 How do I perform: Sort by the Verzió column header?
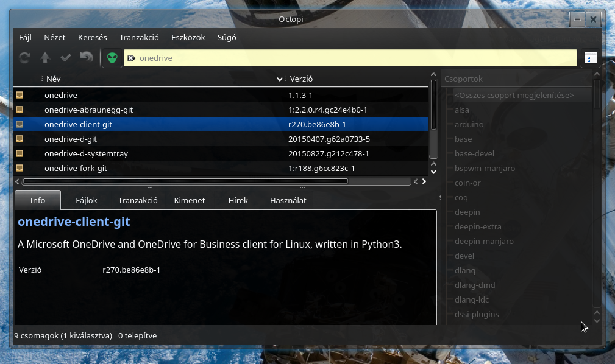click(301, 79)
